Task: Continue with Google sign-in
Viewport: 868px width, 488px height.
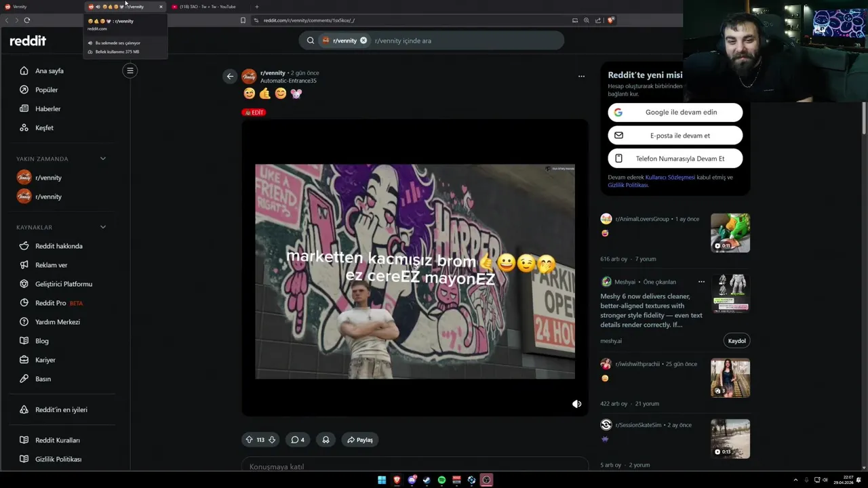Action: point(675,113)
